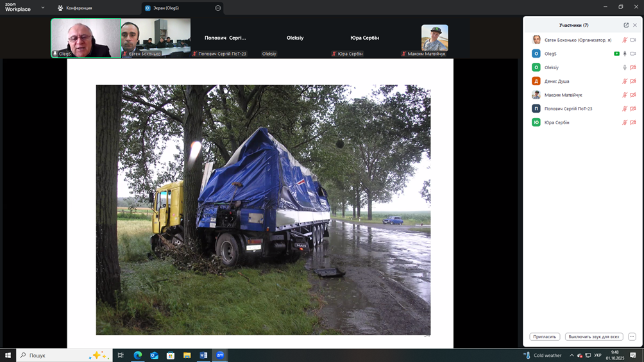Toggle video for Oleksiy in participants list
644x362 pixels.
pyautogui.click(x=632, y=67)
